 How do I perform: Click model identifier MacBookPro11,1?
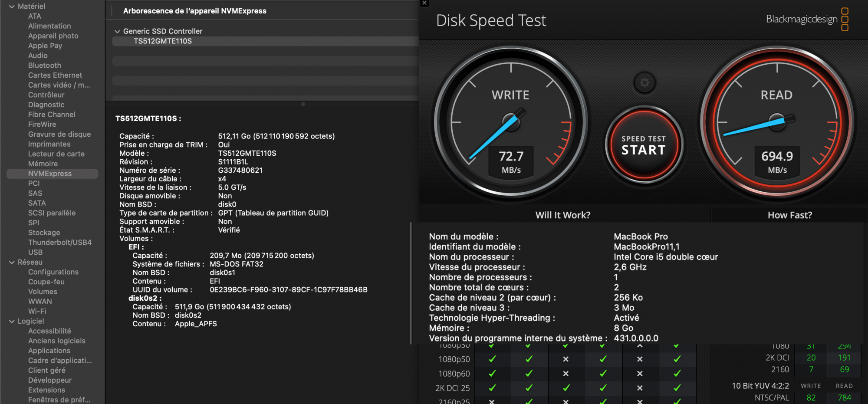(x=647, y=246)
